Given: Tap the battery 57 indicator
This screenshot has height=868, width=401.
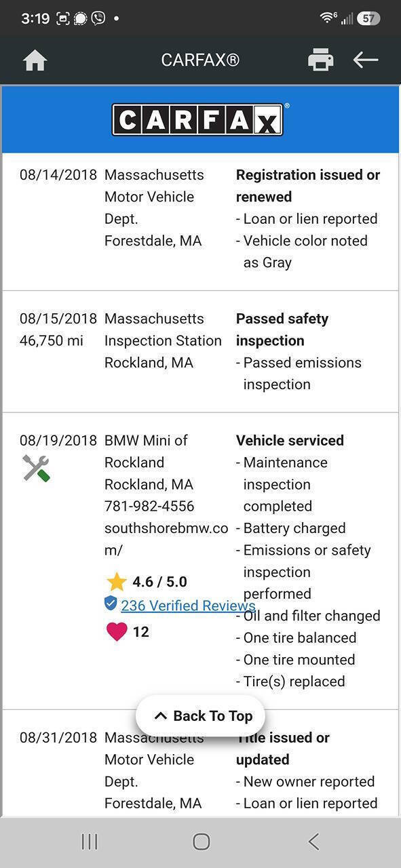Looking at the screenshot, I should [368, 18].
